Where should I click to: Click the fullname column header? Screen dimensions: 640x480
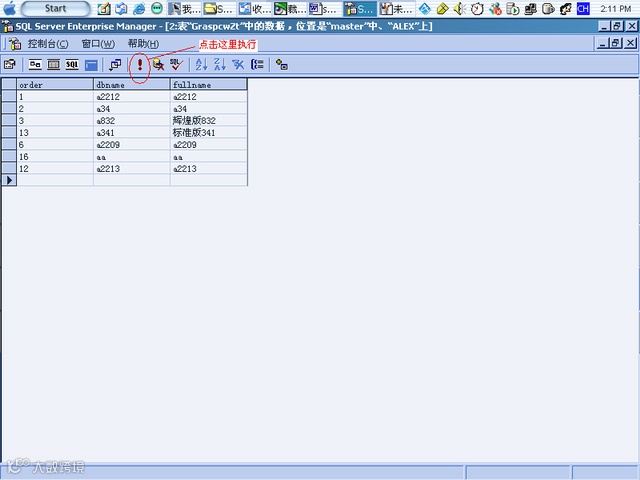[208, 84]
